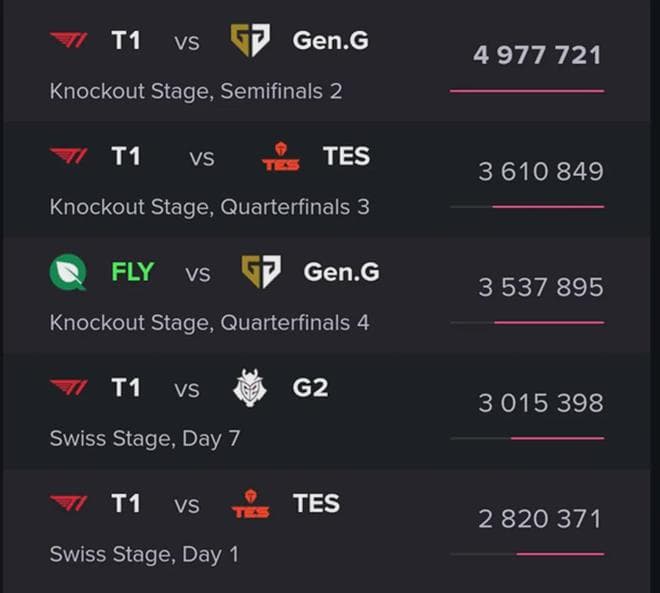Click Gen.G logo in Semifinals 2 match

click(250, 40)
